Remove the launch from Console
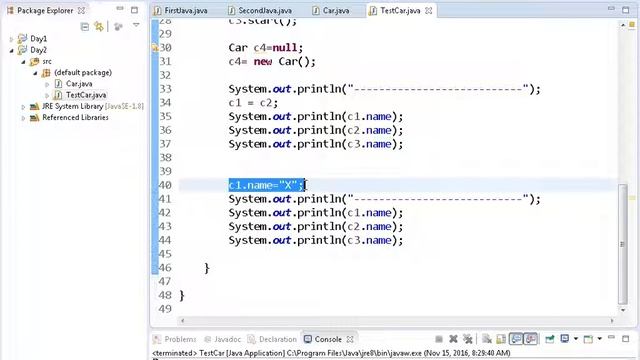 (x=453, y=339)
